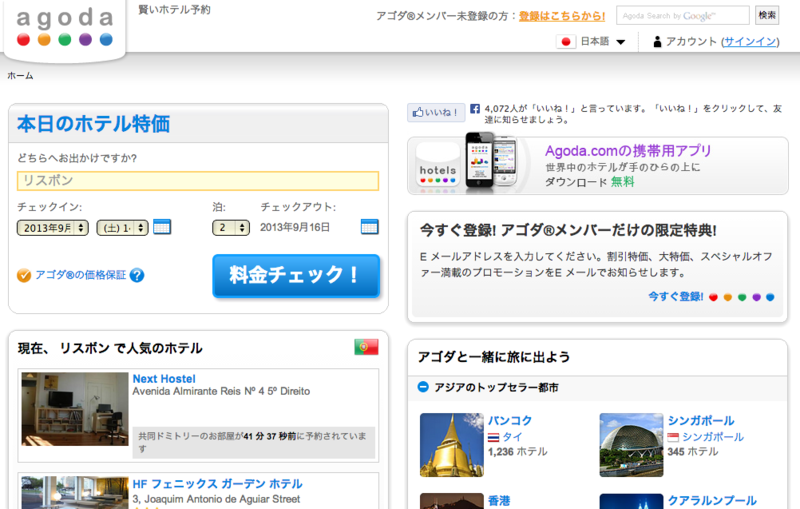
Task: Click the 香港 city link
Action: (498, 501)
